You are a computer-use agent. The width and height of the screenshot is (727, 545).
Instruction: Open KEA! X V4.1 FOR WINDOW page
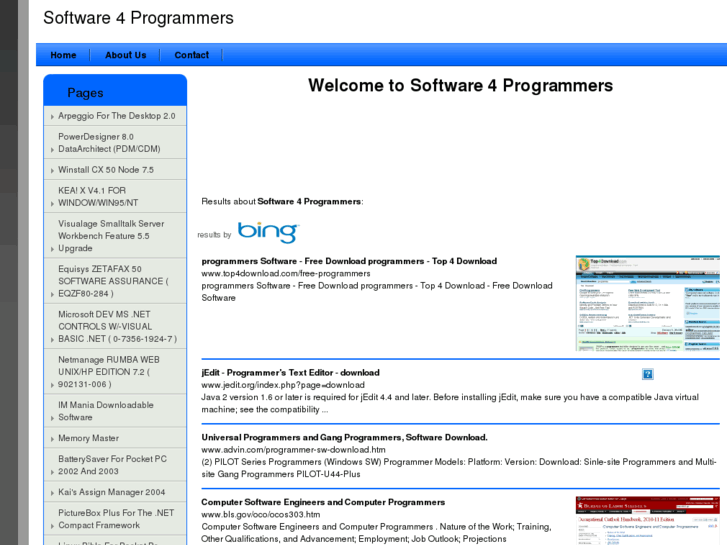pos(98,197)
